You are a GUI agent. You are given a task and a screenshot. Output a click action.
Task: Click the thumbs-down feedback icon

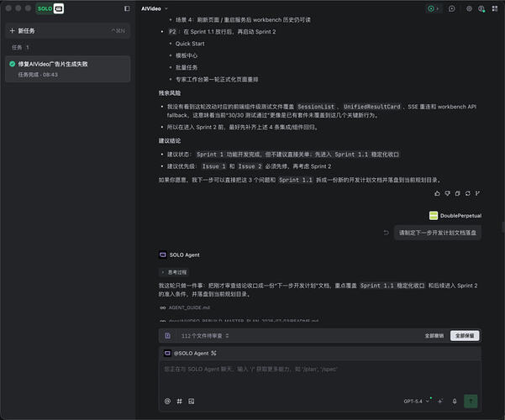447,193
